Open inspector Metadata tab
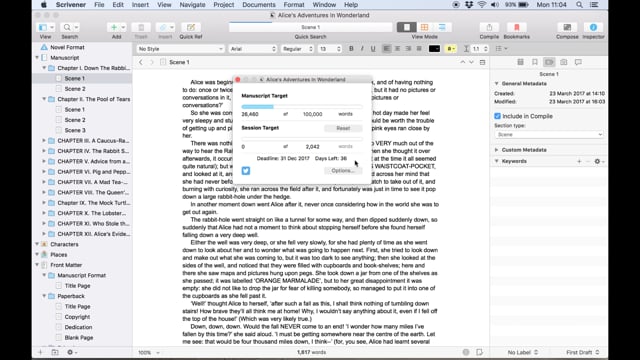The image size is (640, 360). (x=549, y=62)
